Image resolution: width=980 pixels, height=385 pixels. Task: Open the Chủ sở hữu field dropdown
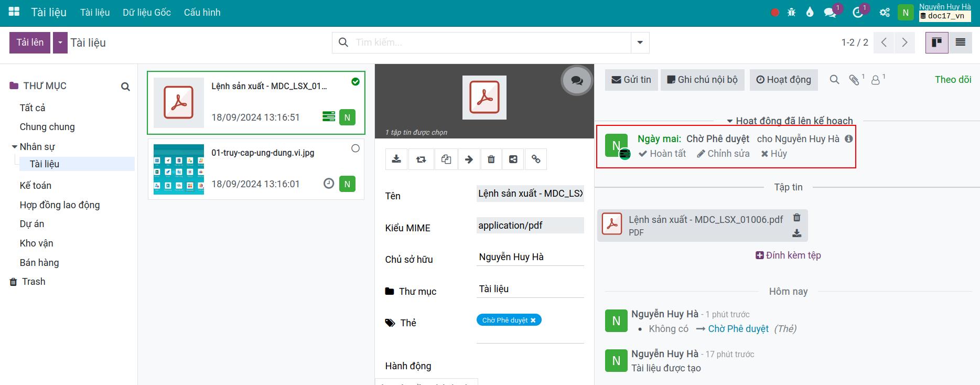point(530,257)
